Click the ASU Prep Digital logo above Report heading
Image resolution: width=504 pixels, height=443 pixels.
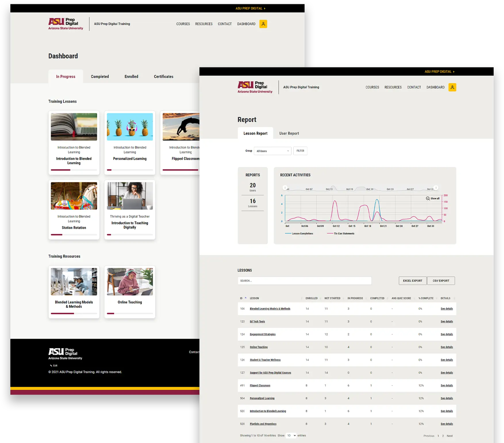click(255, 87)
